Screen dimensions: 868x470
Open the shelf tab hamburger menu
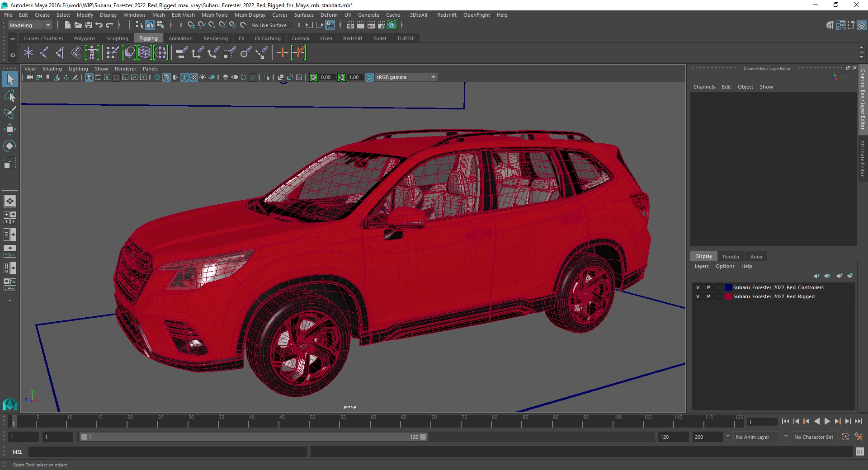(13, 39)
